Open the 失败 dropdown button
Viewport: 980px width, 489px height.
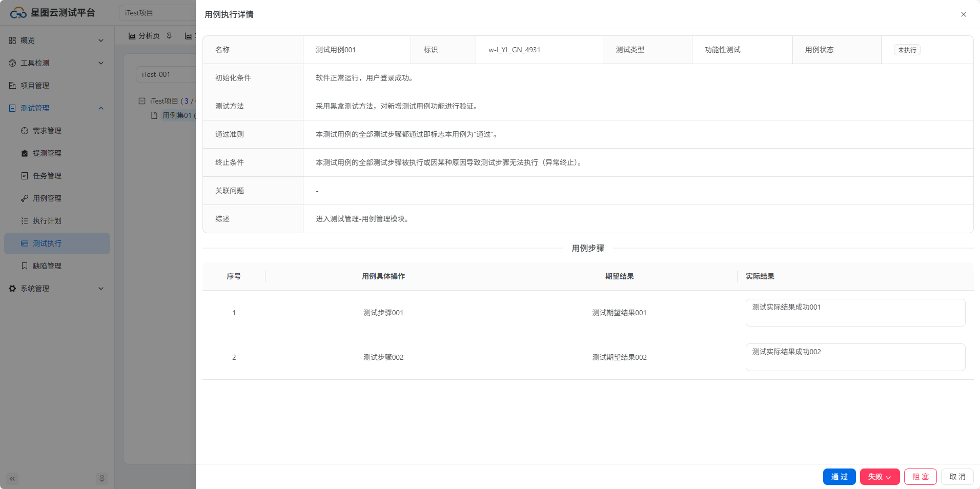pos(880,477)
